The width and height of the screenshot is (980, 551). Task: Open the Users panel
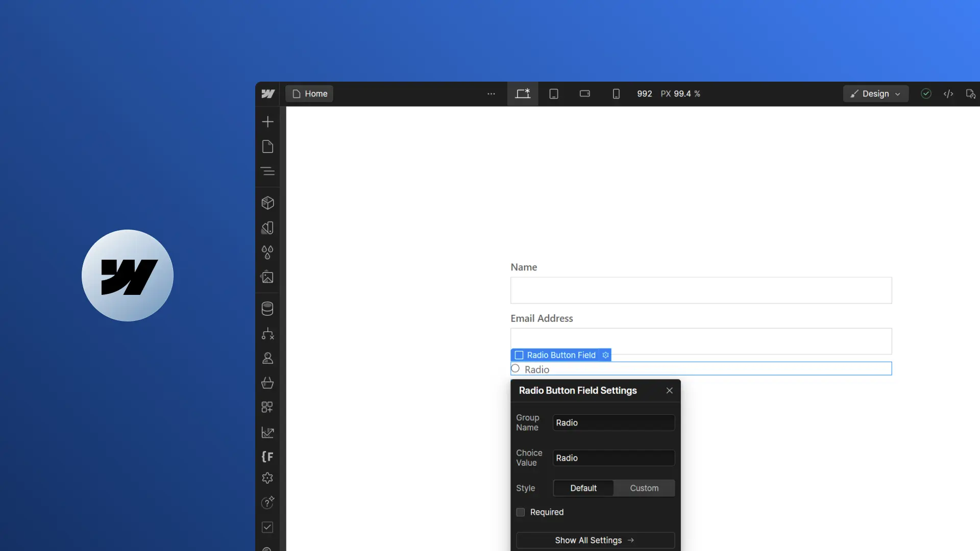click(x=267, y=358)
